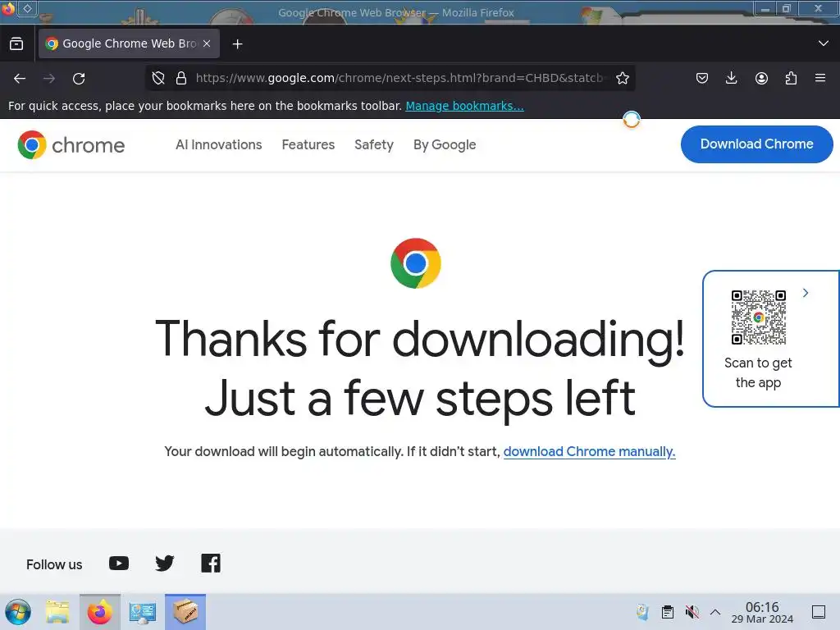Image resolution: width=840 pixels, height=630 pixels.
Task: Open the package box taskbar icon
Action: 185,612
